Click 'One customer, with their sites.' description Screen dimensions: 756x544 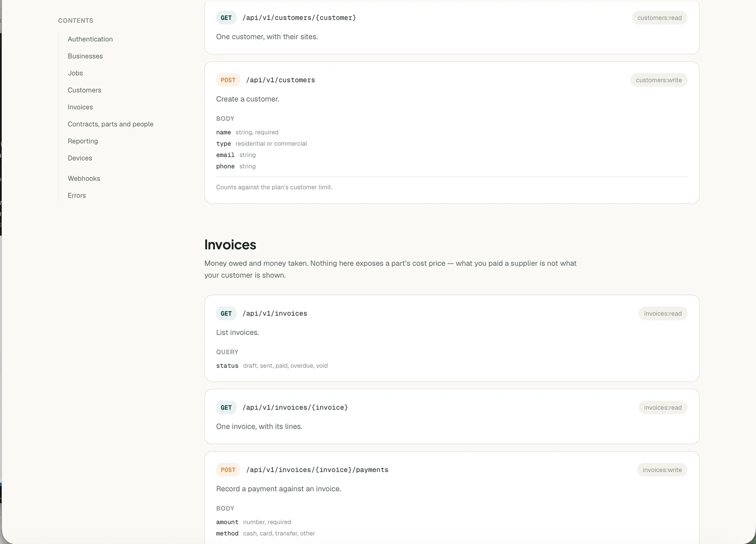tap(267, 37)
